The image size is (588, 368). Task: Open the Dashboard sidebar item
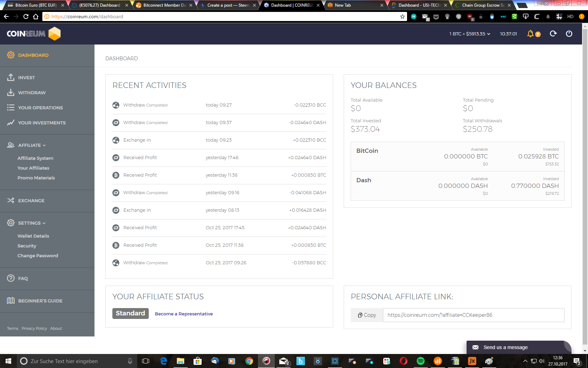tap(33, 55)
